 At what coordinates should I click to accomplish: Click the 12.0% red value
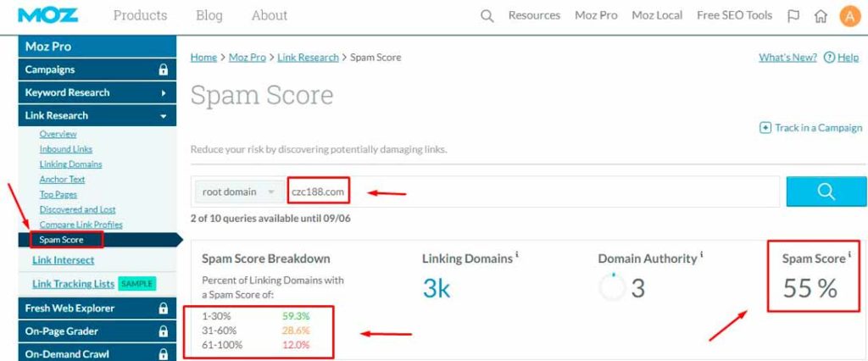pyautogui.click(x=296, y=345)
